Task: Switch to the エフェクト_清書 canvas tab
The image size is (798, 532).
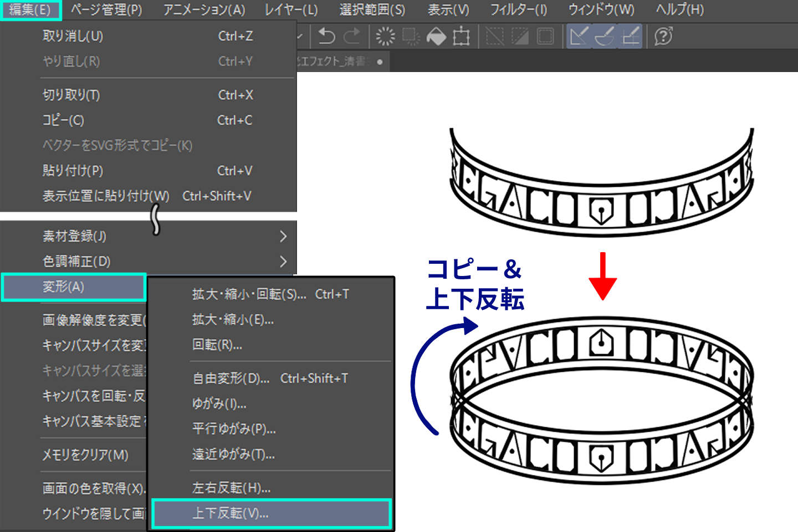Action: tap(332, 62)
